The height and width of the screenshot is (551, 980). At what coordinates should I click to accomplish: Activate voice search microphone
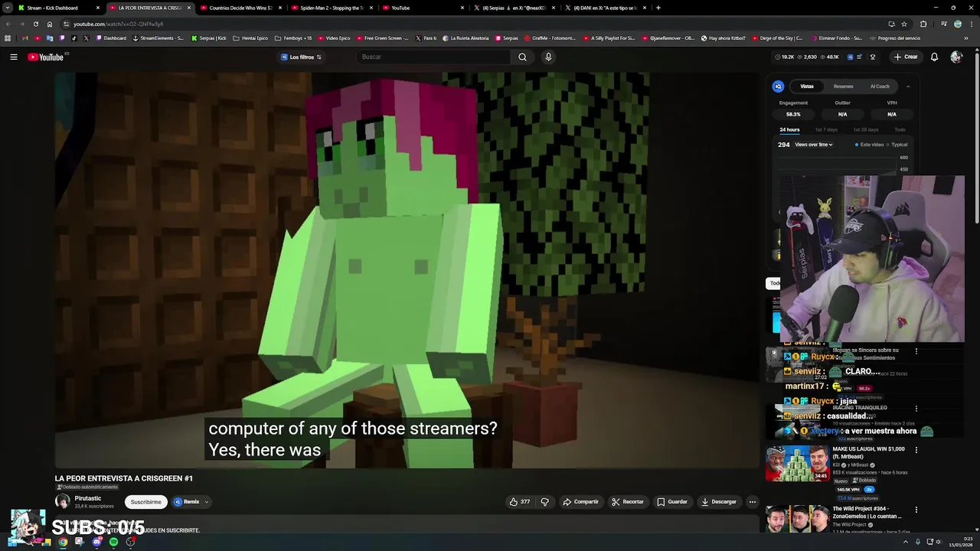548,57
